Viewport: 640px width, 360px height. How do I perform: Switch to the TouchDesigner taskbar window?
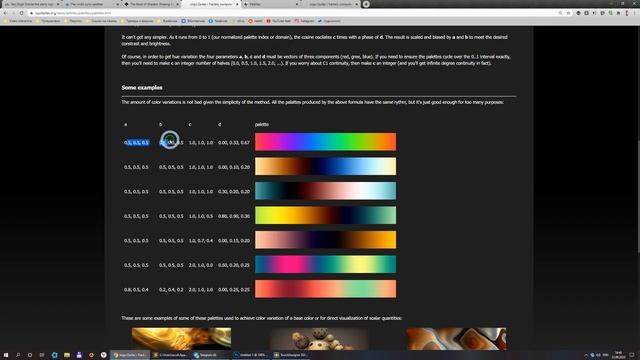point(291,355)
